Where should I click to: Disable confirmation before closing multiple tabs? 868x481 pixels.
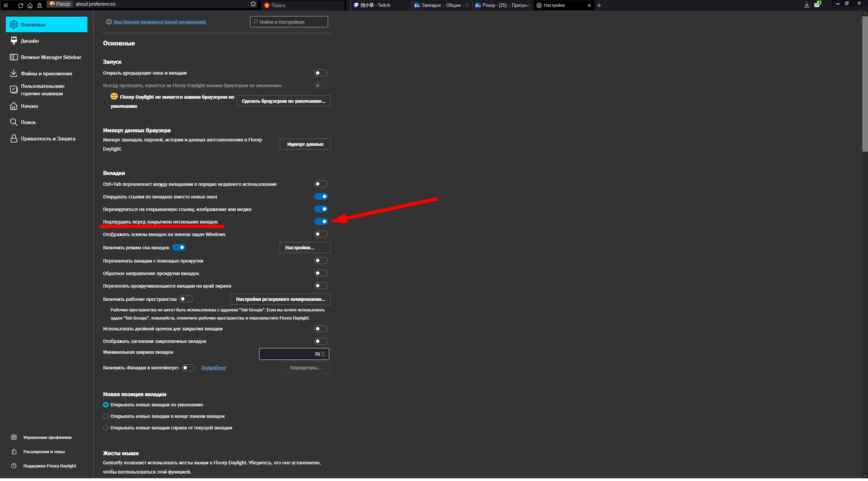pos(321,222)
